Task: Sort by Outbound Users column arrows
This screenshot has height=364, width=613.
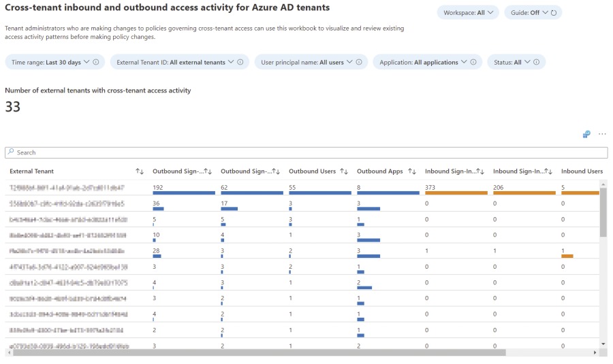Action: pos(344,171)
